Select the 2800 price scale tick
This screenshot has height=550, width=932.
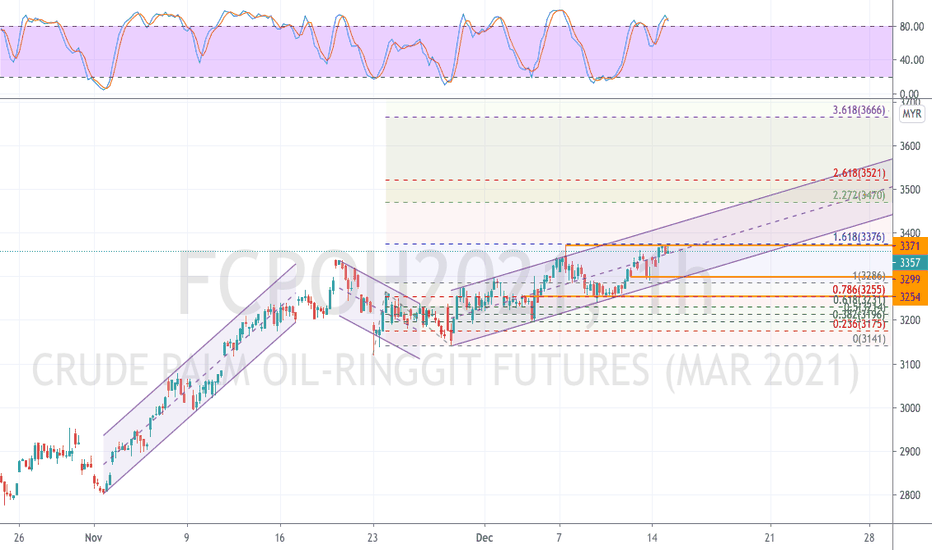tap(910, 495)
